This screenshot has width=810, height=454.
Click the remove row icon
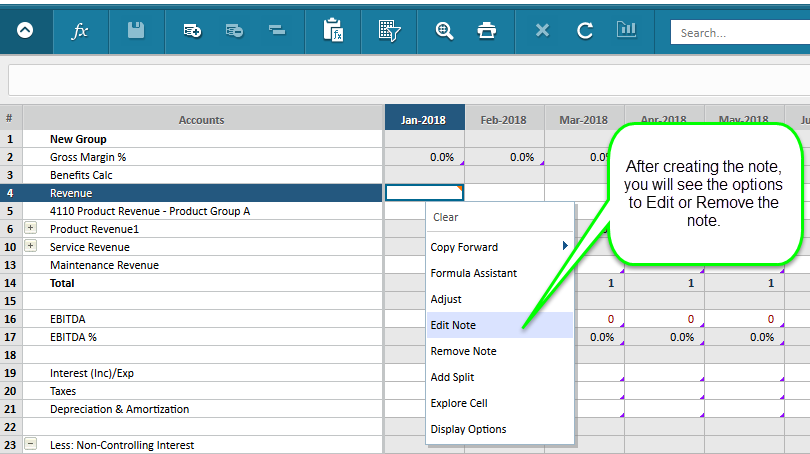coord(234,31)
